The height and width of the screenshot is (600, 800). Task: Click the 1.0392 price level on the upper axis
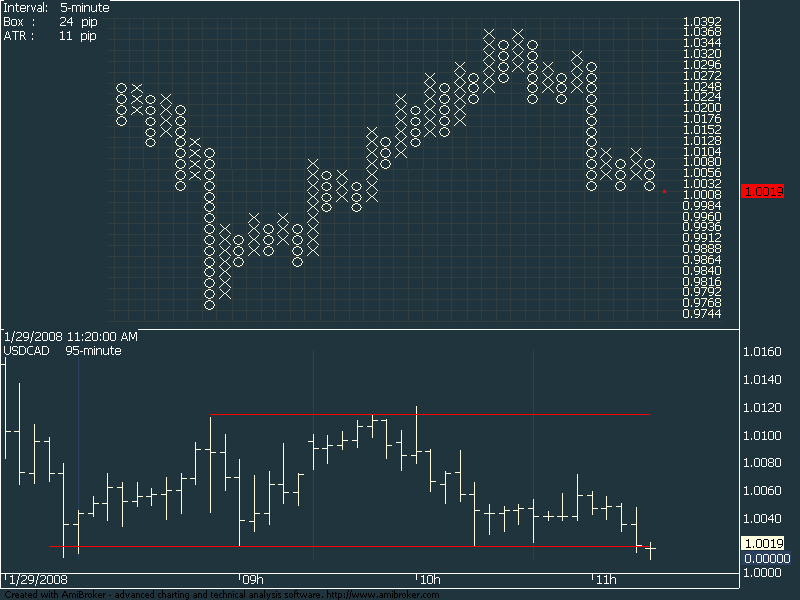702,21
